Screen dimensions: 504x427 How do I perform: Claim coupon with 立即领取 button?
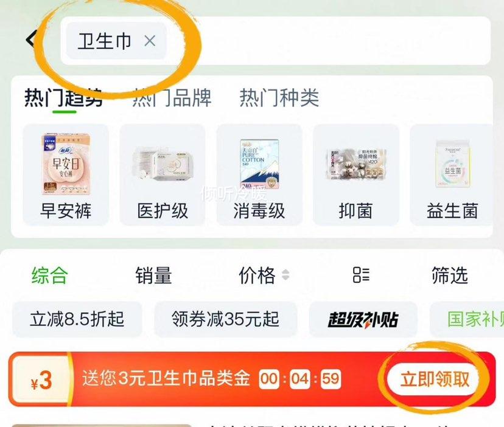click(x=435, y=379)
